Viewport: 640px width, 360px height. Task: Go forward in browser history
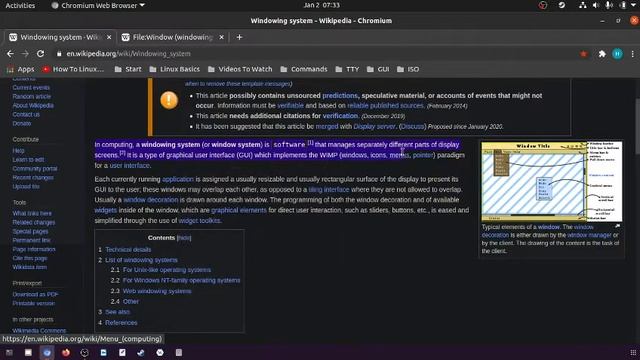pos(25,53)
